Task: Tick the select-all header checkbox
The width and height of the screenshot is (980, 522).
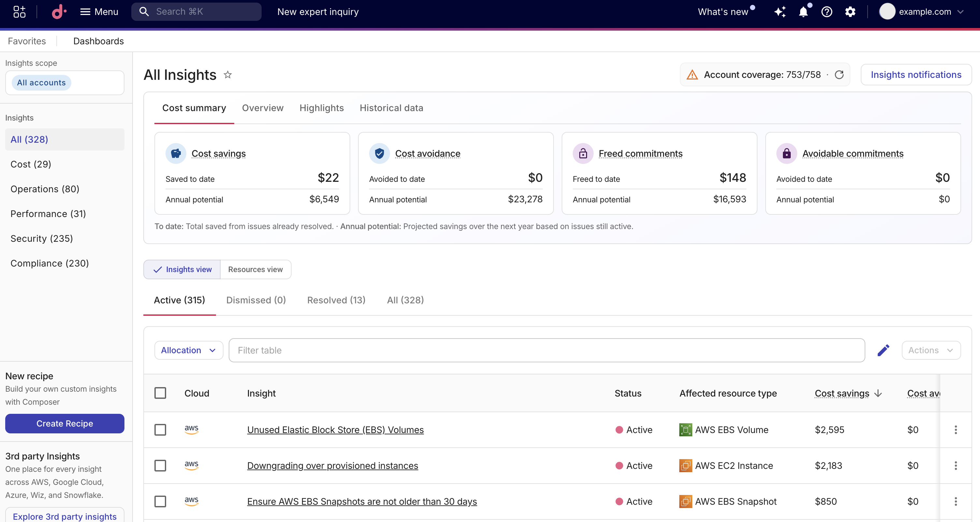Action: pos(160,393)
